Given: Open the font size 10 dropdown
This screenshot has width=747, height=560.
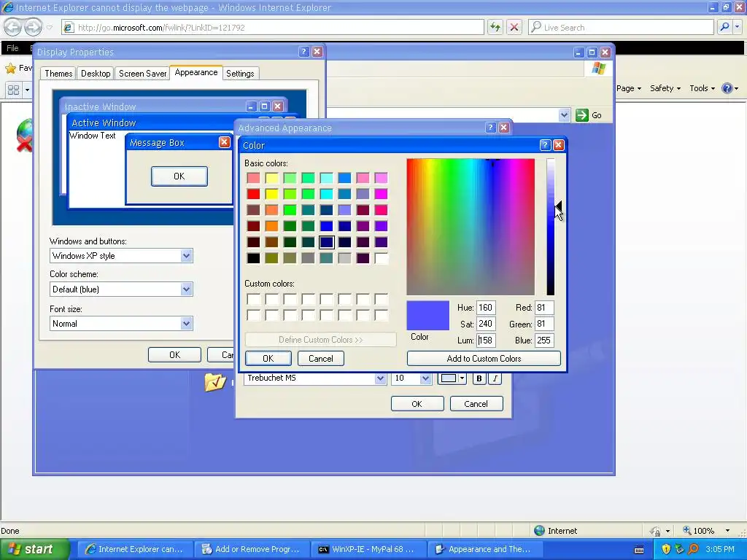Looking at the screenshot, I should pos(425,378).
